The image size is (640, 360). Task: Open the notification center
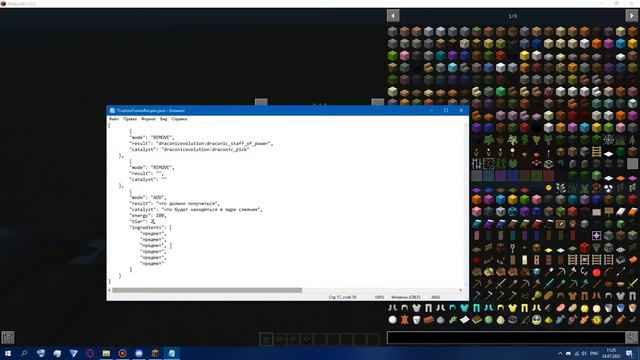point(629,353)
